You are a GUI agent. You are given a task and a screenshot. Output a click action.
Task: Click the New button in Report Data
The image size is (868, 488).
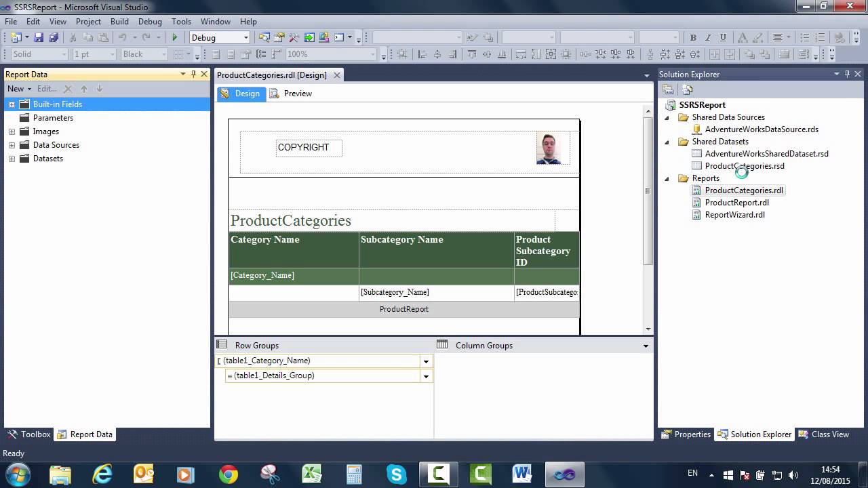[19, 89]
